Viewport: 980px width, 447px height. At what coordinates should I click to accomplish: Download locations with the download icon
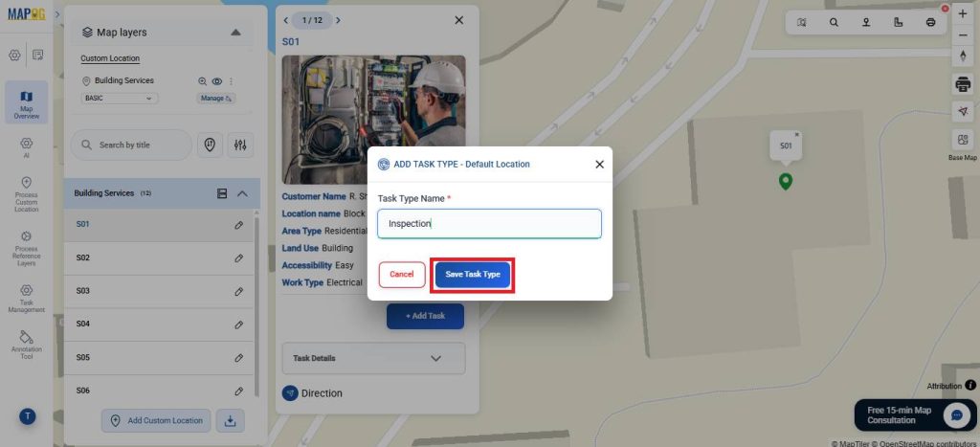pyautogui.click(x=230, y=421)
